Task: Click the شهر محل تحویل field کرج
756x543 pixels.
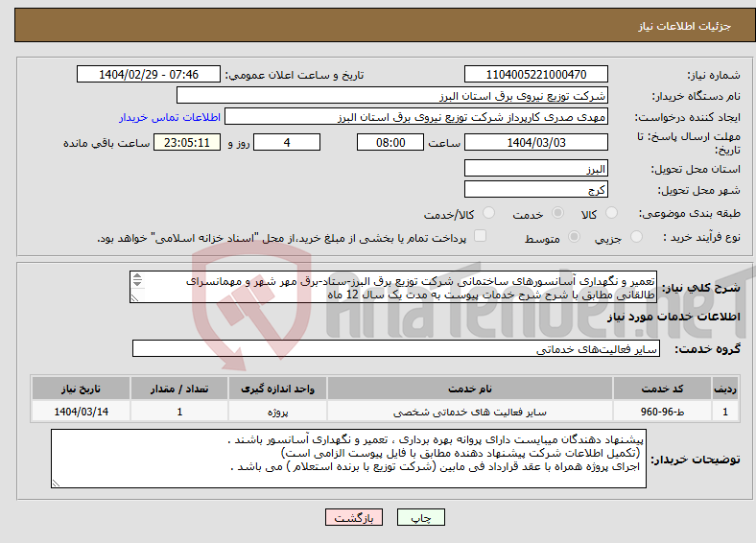Action: click(535, 190)
